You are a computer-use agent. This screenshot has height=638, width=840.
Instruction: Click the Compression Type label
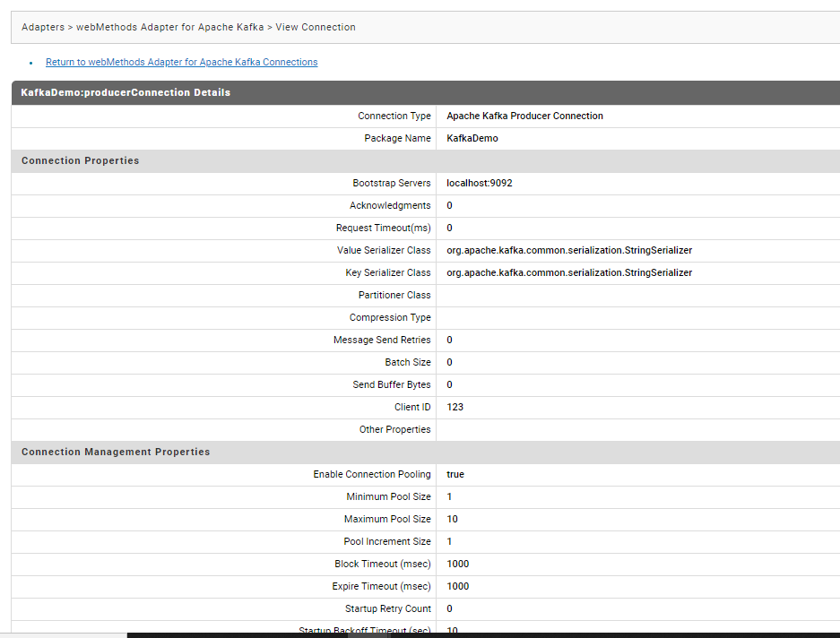pyautogui.click(x=390, y=318)
